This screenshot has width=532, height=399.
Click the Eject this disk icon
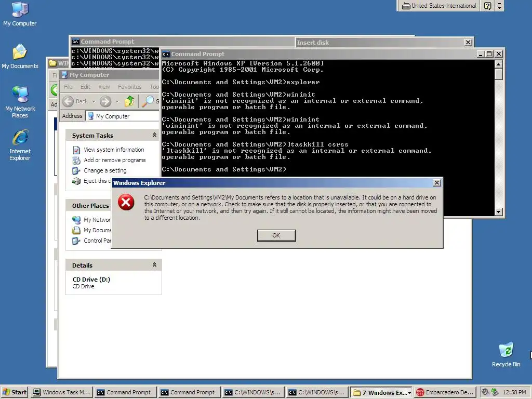(76, 181)
